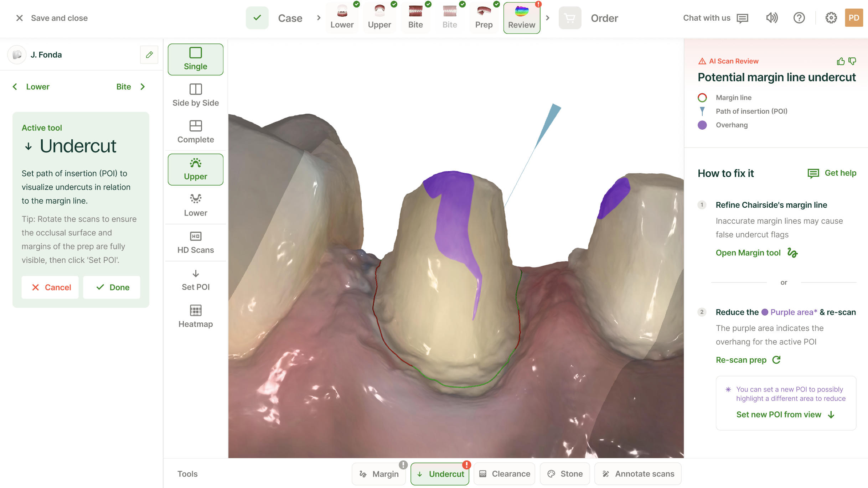Edit patient J. Fonda with pencil icon
Viewport: 868px width, 488px height.
click(149, 54)
